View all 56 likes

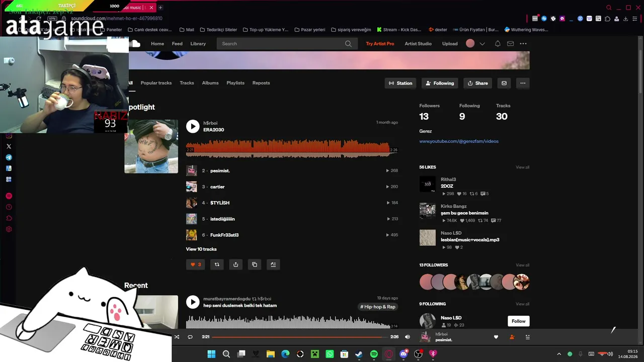(522, 167)
